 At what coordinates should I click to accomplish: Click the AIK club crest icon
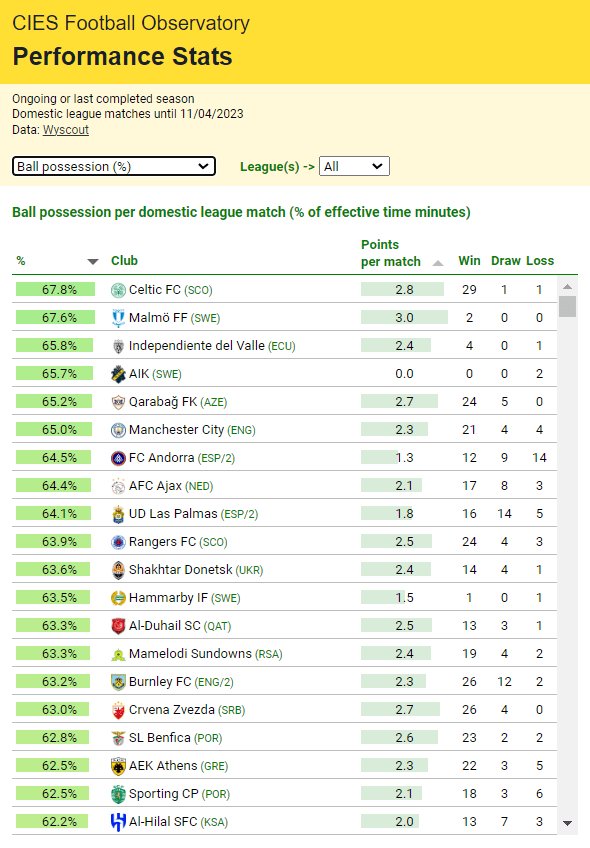[118, 374]
